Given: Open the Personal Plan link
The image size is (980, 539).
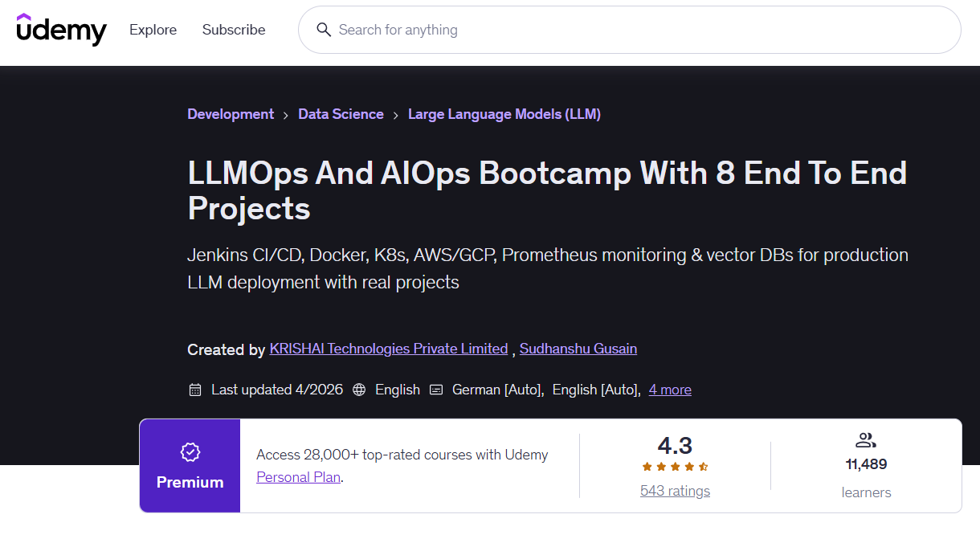Looking at the screenshot, I should (x=299, y=477).
